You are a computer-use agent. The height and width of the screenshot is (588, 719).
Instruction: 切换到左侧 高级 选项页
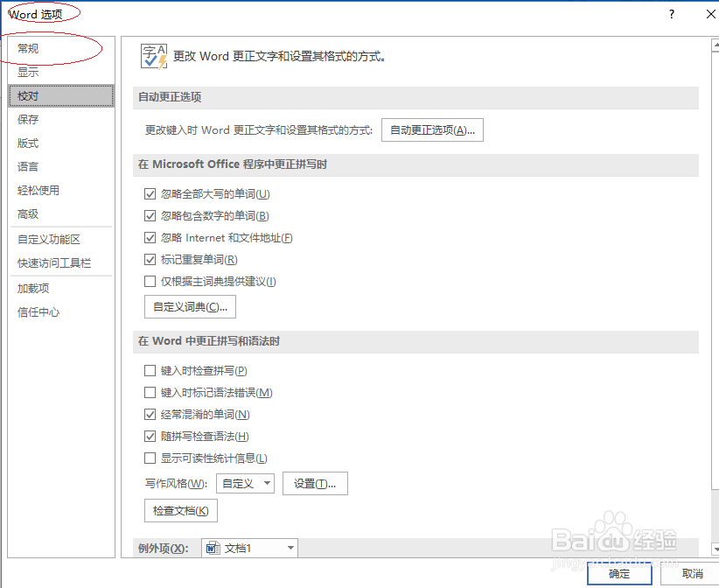27,213
